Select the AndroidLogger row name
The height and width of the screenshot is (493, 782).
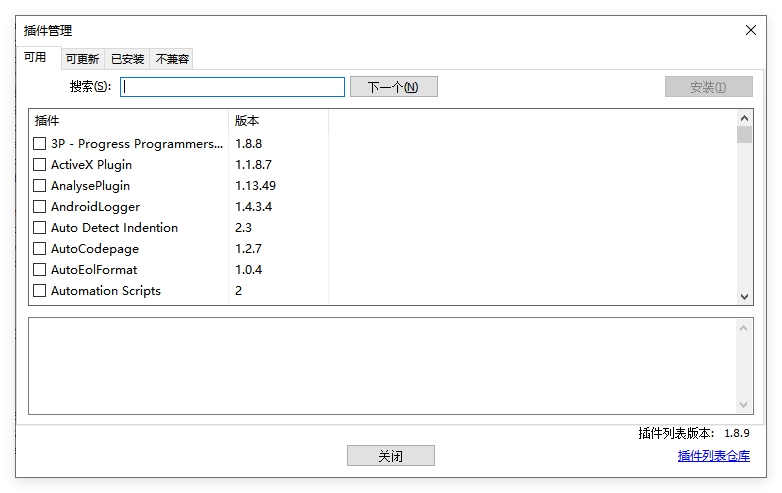coord(95,207)
